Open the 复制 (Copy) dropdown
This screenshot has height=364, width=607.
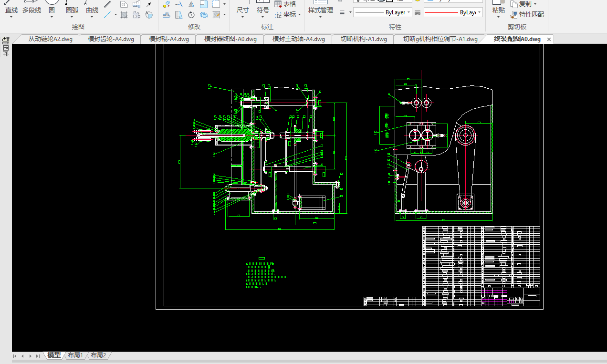[x=535, y=4]
